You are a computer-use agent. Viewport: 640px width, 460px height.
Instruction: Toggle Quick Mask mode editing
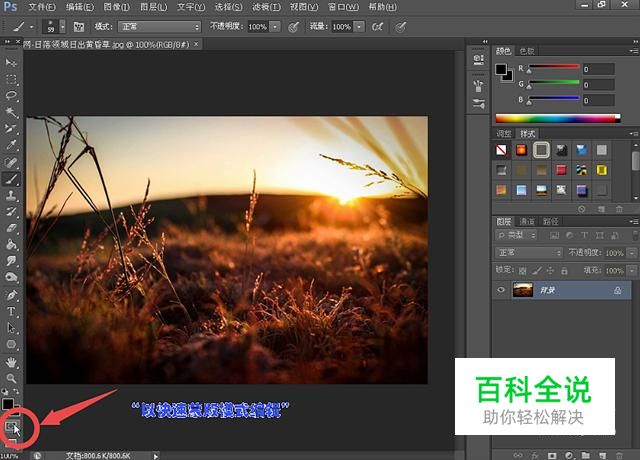tap(11, 427)
